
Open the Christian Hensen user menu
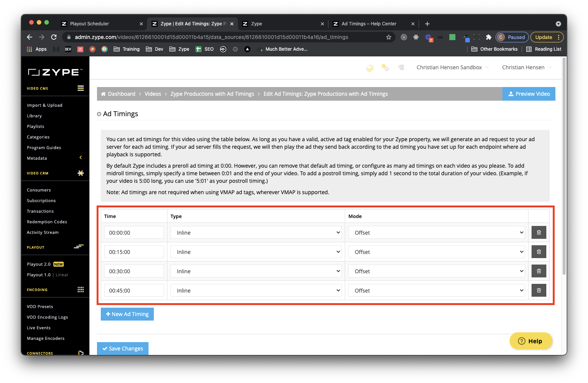tap(527, 67)
